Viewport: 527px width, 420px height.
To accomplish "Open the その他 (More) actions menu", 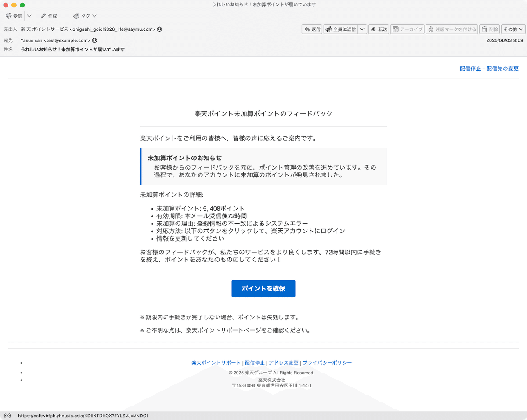I will (x=513, y=29).
